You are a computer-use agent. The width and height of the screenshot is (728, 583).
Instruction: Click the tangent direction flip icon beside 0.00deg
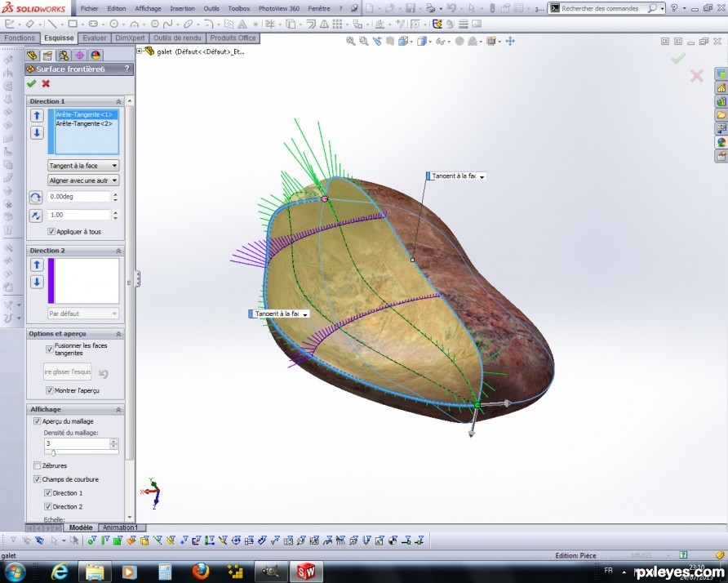click(36, 198)
